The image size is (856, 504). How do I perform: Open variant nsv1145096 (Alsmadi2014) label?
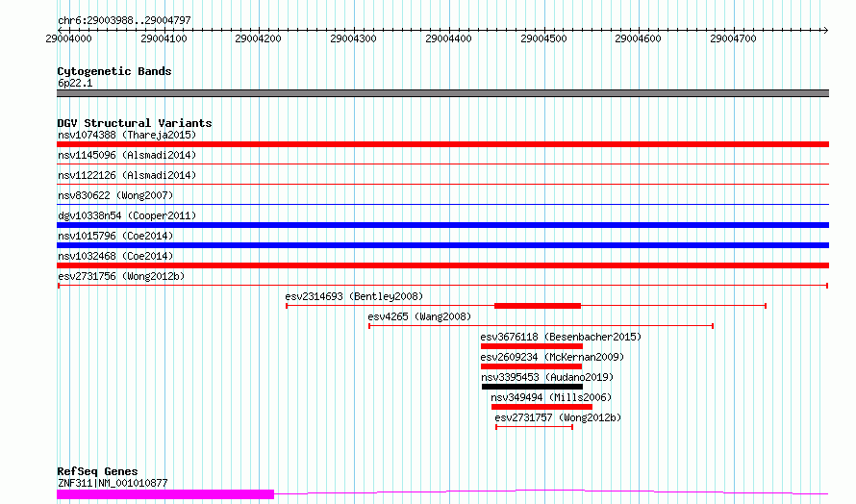point(127,155)
